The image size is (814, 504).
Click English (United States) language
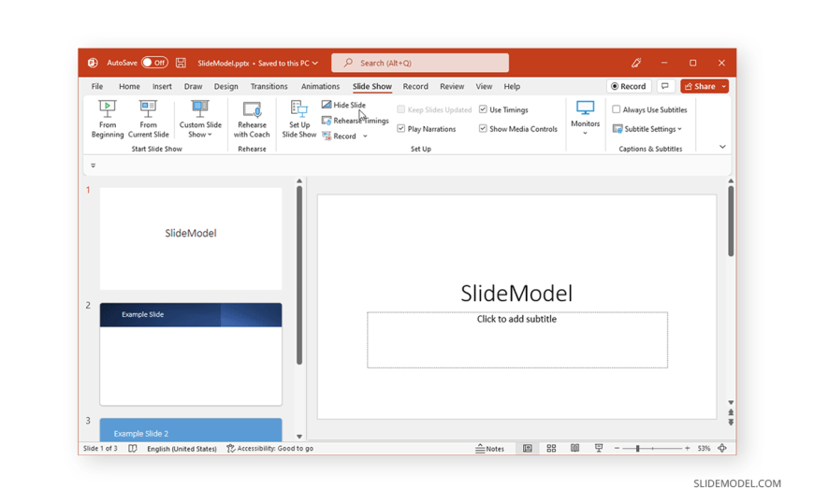(x=182, y=449)
